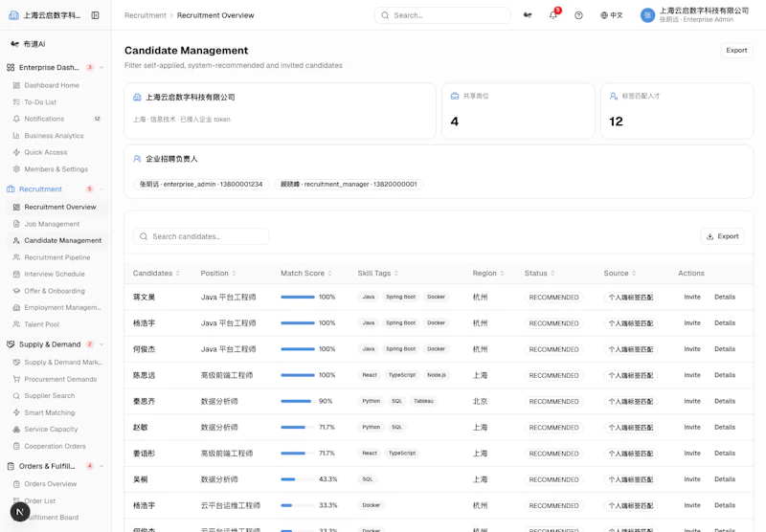The image size is (766, 532).
Task: Click Export button in page header
Action: tap(736, 51)
